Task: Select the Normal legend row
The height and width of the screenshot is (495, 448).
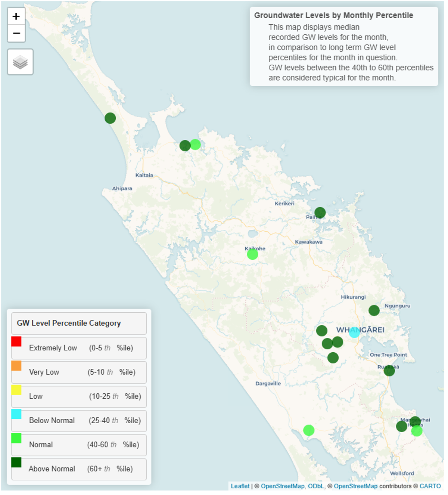Action: tap(79, 445)
